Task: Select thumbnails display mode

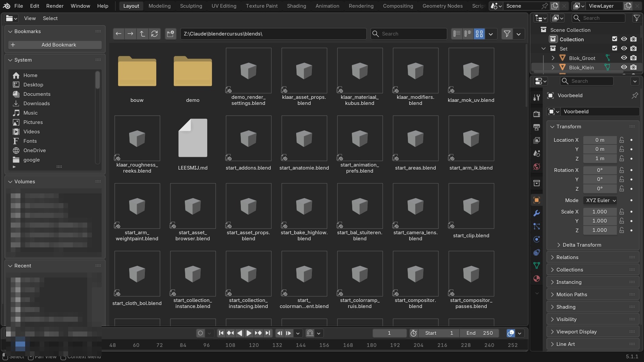Action: pos(479,34)
